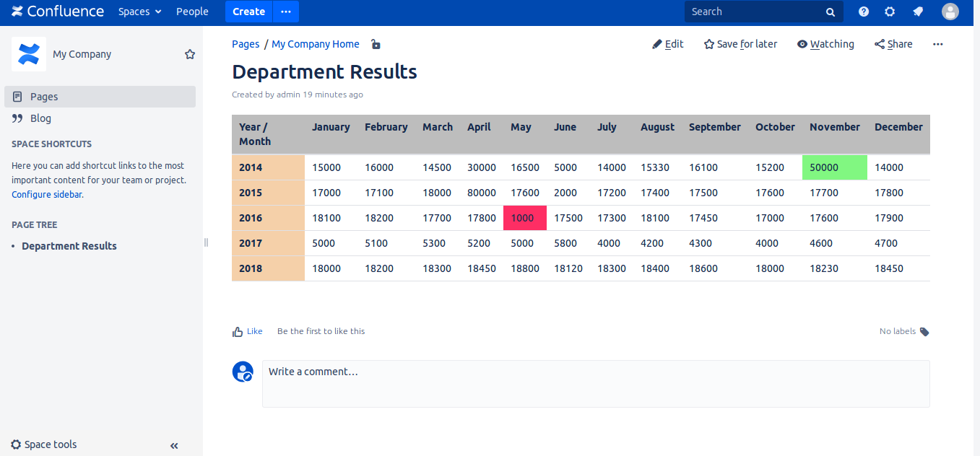This screenshot has height=456, width=980.
Task: Open the settings gear icon in header
Action: [x=890, y=12]
